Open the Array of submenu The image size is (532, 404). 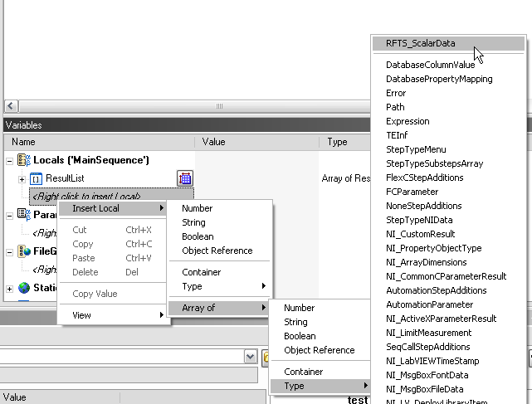[219, 308]
